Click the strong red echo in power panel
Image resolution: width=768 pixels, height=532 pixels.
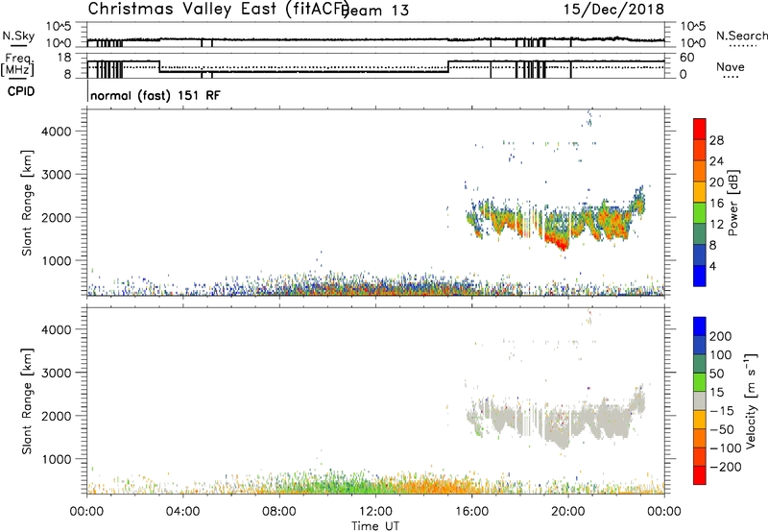tap(559, 240)
